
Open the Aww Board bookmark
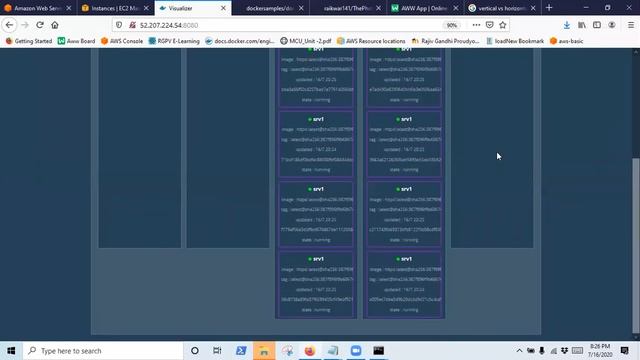[77, 41]
